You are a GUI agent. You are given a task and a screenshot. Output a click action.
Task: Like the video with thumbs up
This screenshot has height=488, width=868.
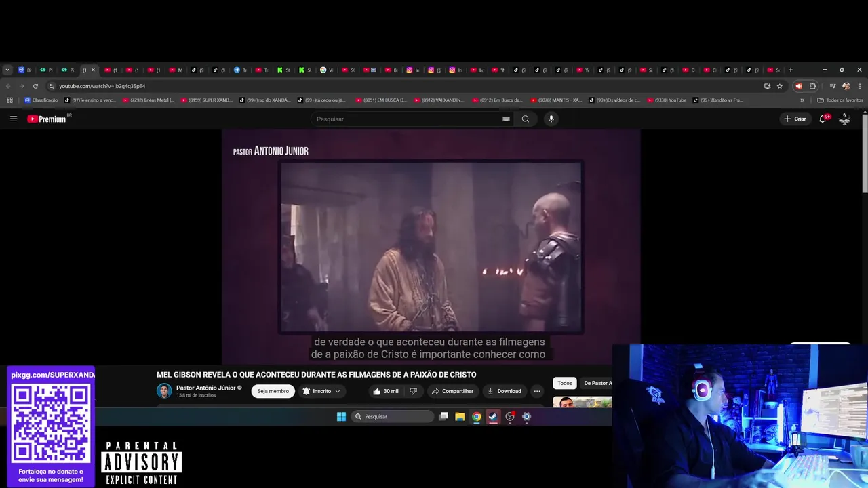(385, 391)
